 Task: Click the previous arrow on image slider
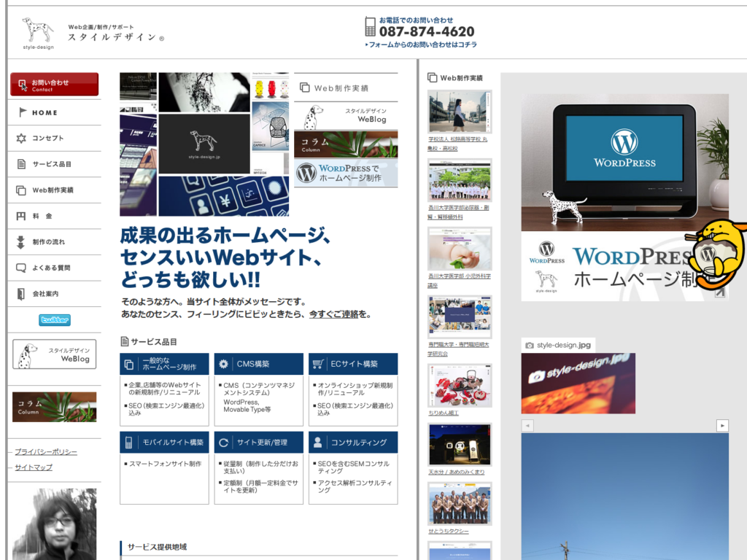click(x=527, y=426)
